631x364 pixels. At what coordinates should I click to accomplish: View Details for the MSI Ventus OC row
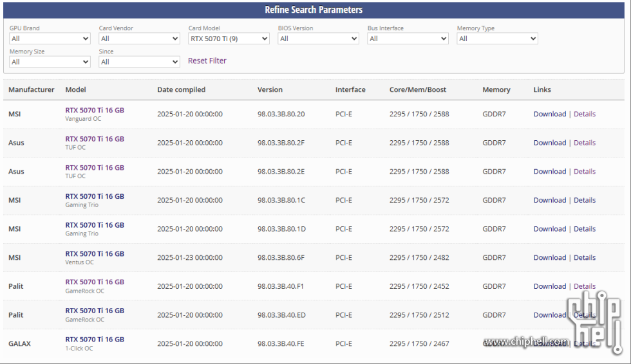585,257
